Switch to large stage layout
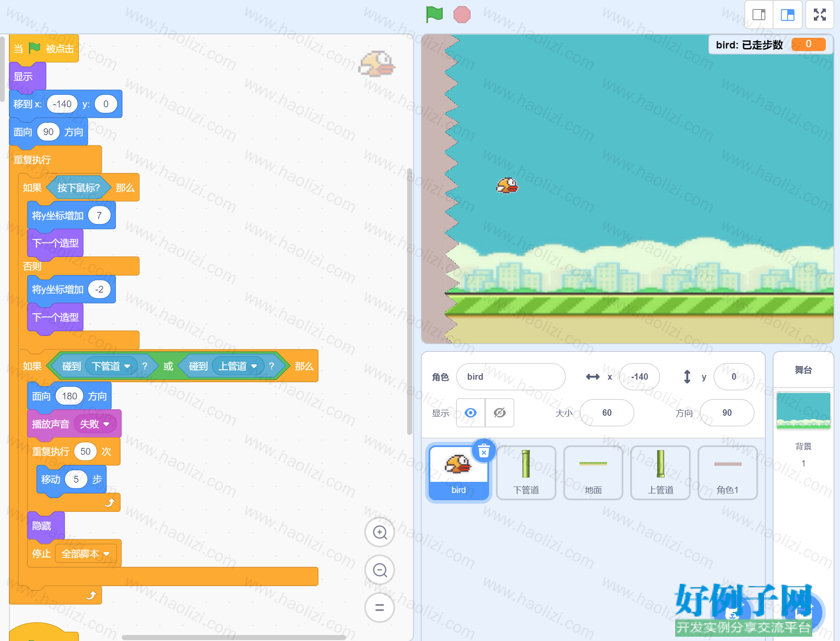The height and width of the screenshot is (641, 840). 788,15
